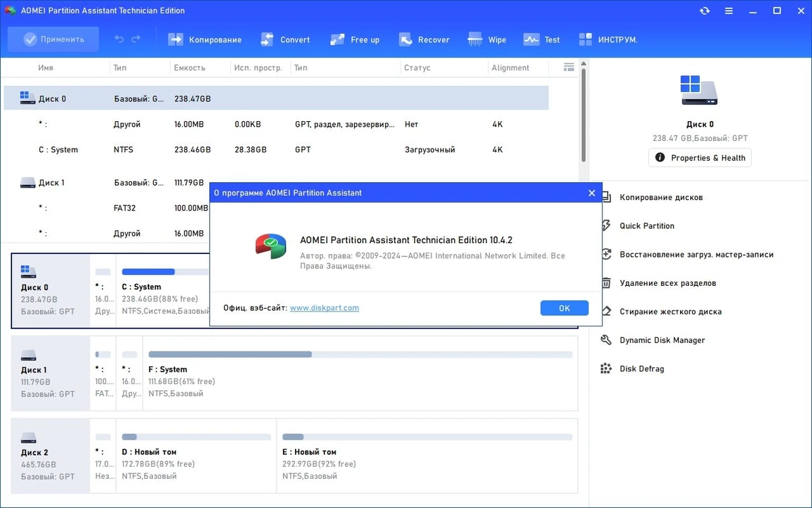Click the Диск 1 icon in table row

tap(28, 182)
